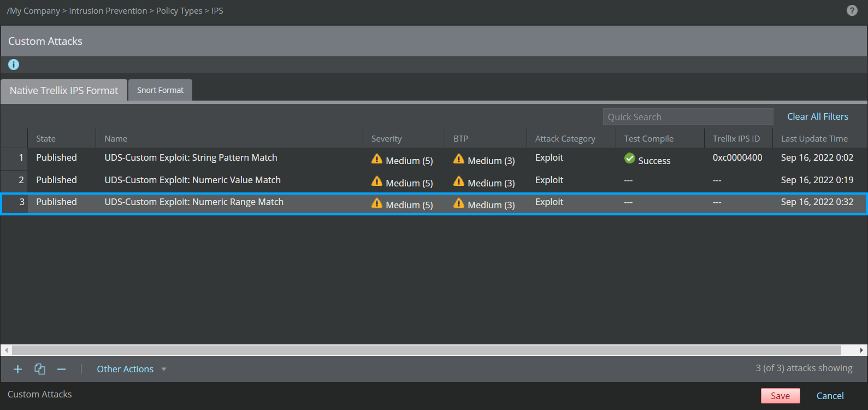
Task: Click timestamp Sep 16, 2022 0:32
Action: [817, 202]
